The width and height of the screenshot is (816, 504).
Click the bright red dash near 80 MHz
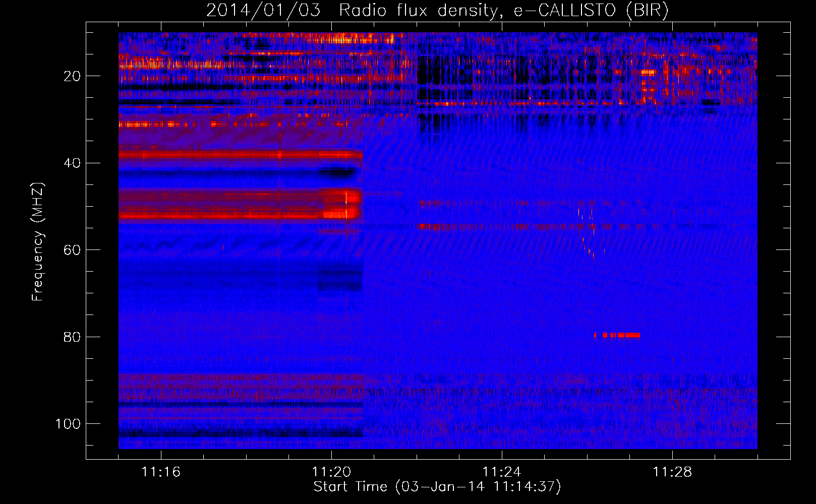(x=617, y=335)
